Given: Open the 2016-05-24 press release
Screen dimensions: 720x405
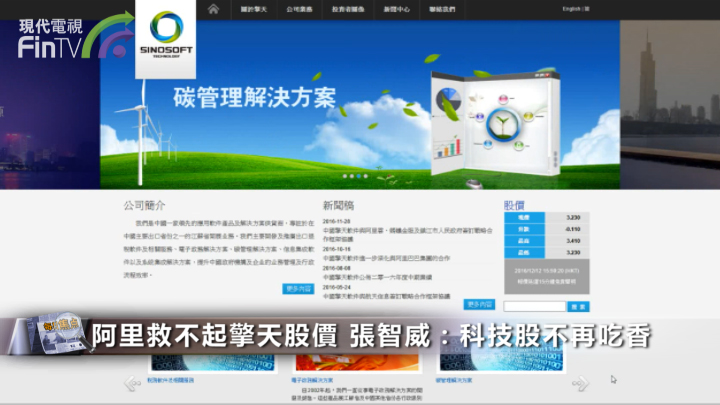Looking at the screenshot, I should pos(386,297).
